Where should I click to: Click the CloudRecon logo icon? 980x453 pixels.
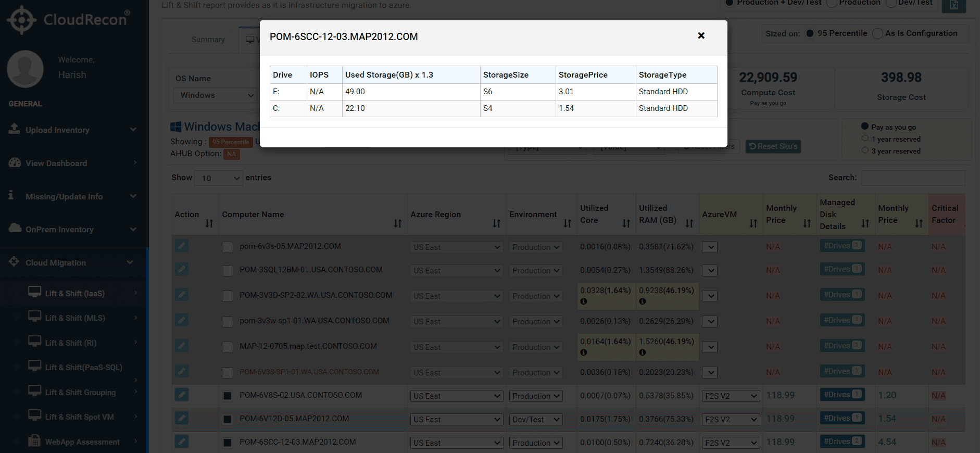[21, 20]
